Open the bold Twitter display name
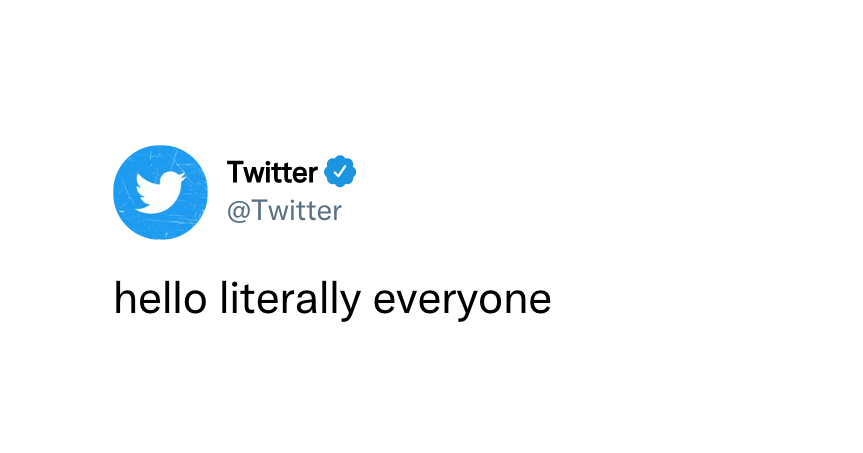Image resolution: width=863 pixels, height=453 pixels. tap(272, 172)
